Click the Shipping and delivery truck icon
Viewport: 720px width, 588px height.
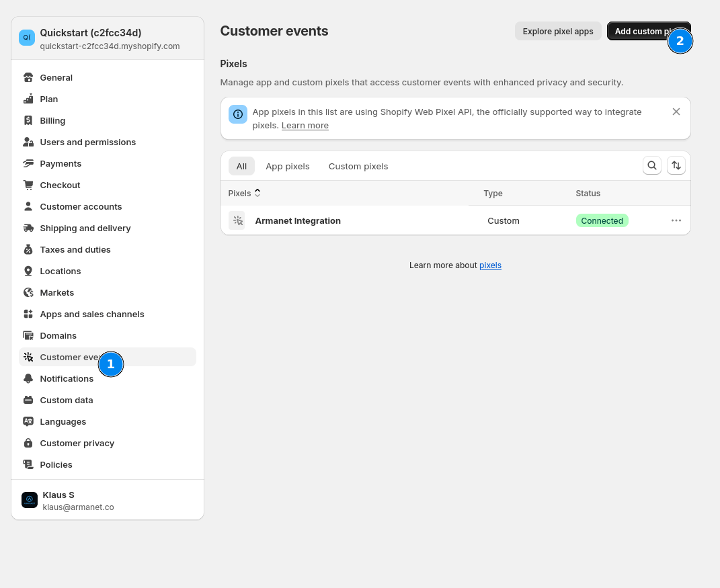click(x=28, y=228)
